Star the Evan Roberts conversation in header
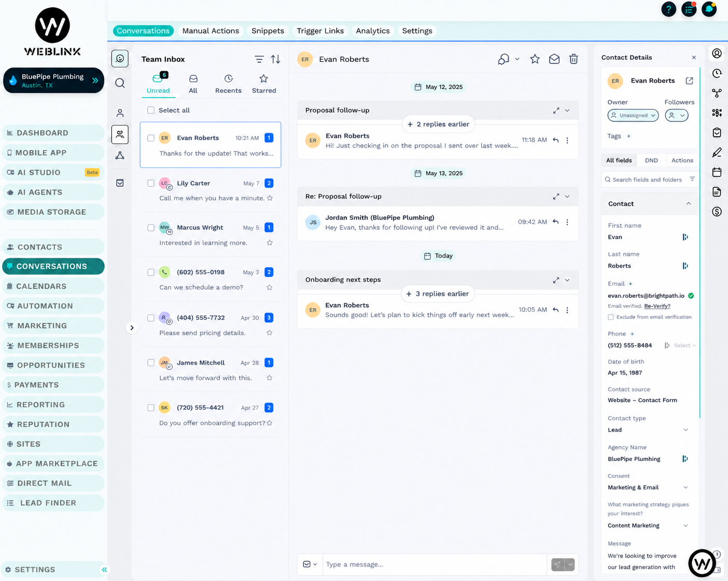This screenshot has height=581, width=728. (x=535, y=59)
